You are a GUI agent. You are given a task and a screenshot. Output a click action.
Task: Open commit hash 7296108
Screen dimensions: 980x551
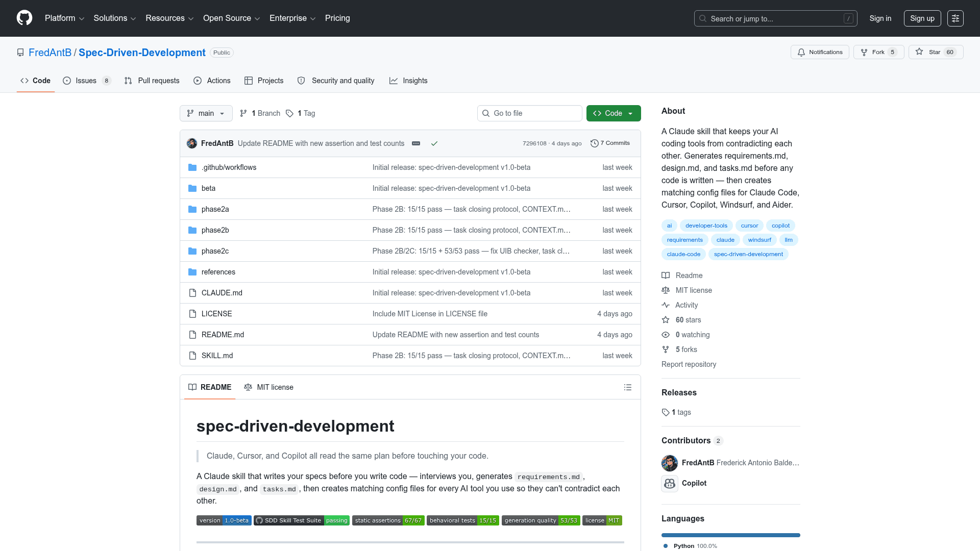click(534, 143)
